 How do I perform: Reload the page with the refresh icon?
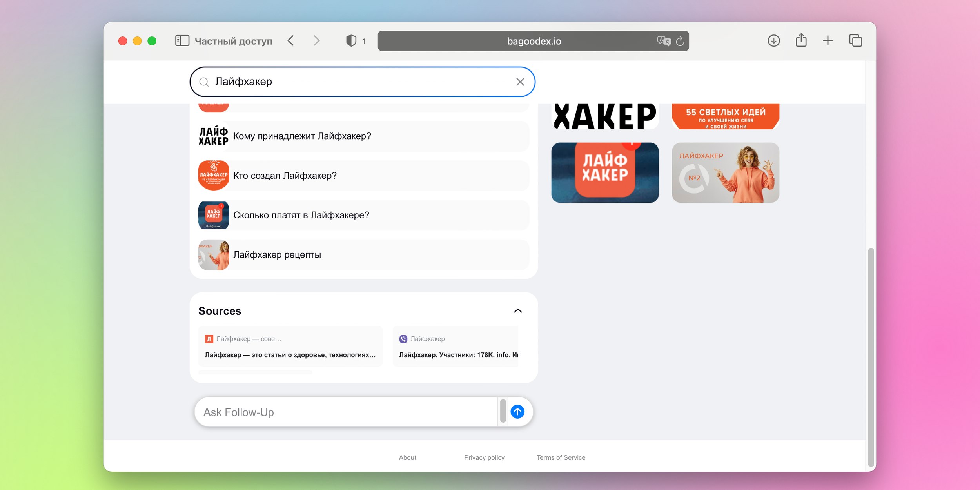click(x=680, y=41)
